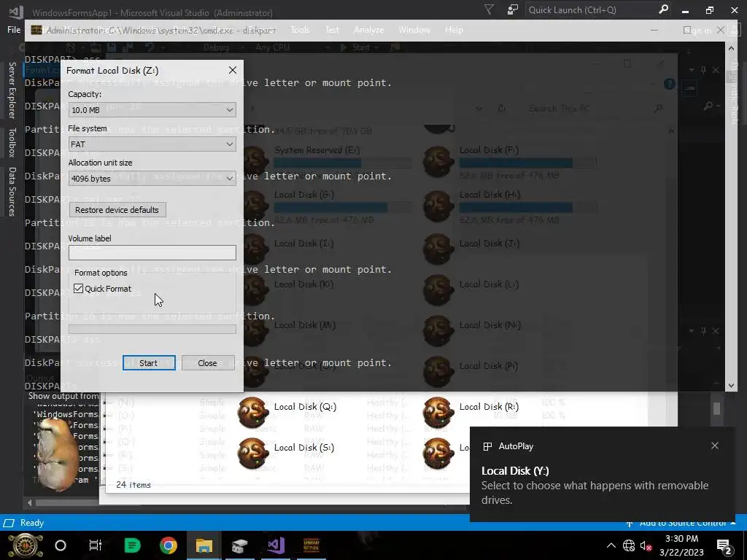Click the format progress bar
This screenshot has height=560, width=747.
click(x=152, y=329)
